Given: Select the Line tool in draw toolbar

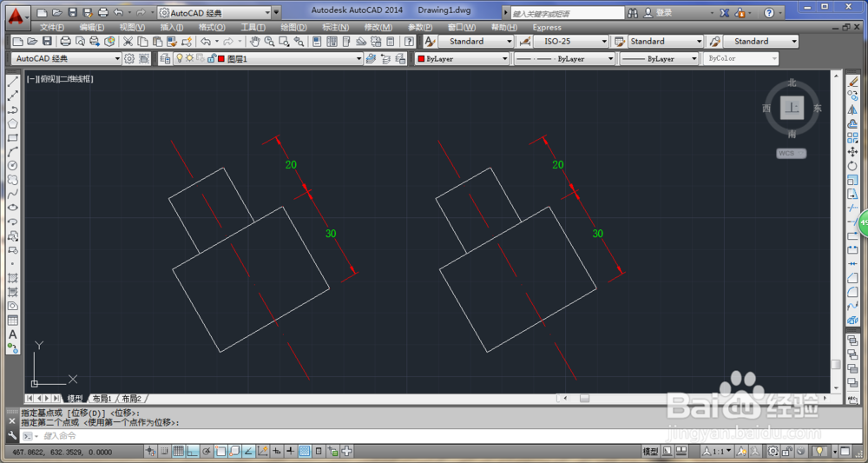Looking at the screenshot, I should (x=13, y=82).
